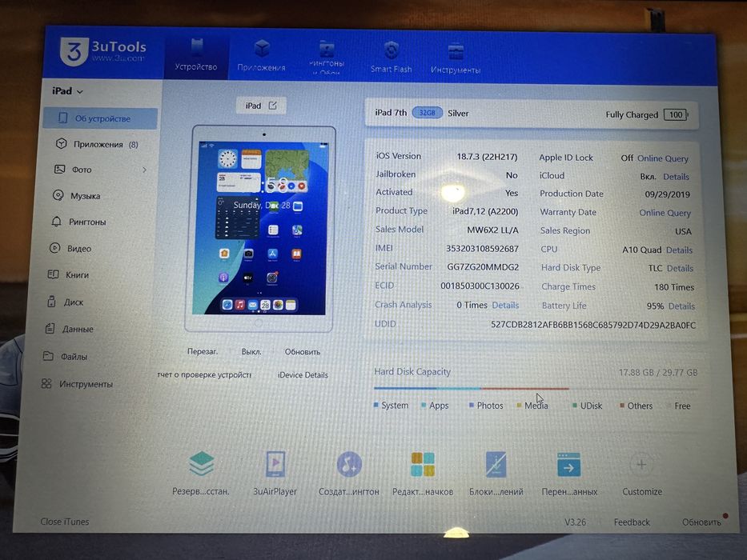Viewport: 747px width, 560px height.
Task: Open the Устройство tab
Action: 196,56
